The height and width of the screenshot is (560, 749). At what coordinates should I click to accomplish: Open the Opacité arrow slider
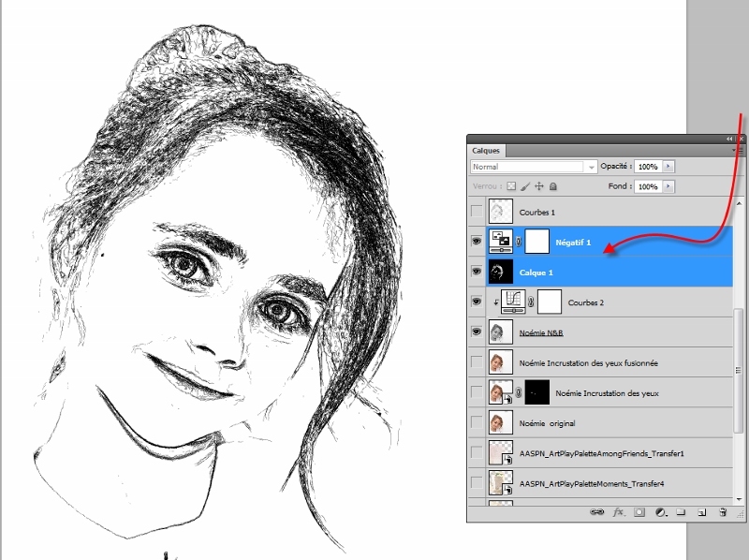(668, 166)
